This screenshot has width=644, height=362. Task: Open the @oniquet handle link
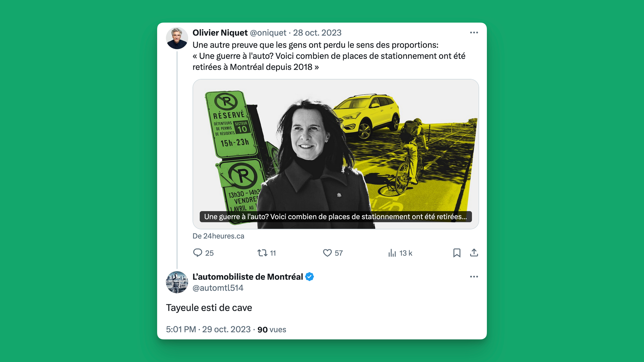pyautogui.click(x=268, y=33)
